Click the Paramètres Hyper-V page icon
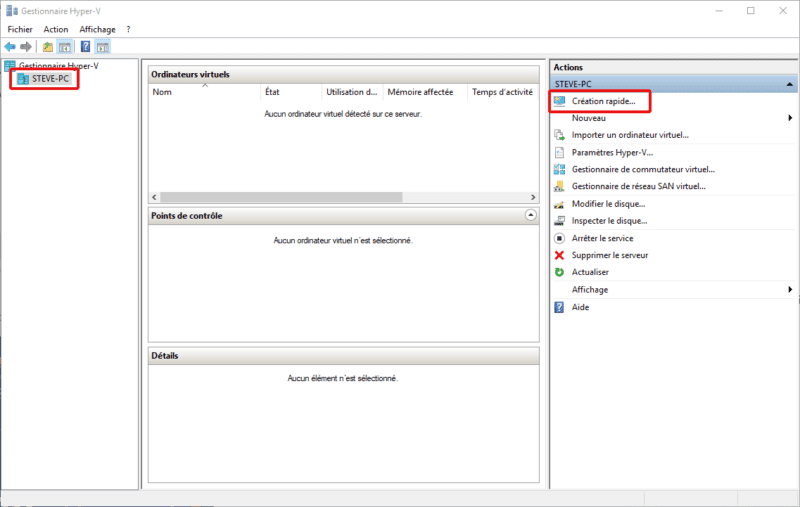The width and height of the screenshot is (800, 507). click(x=560, y=152)
